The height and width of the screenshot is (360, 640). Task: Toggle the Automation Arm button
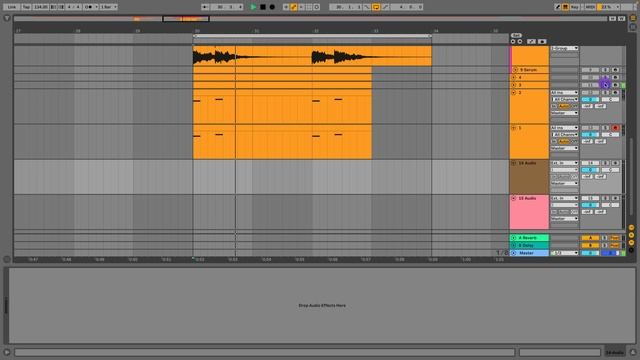293,7
